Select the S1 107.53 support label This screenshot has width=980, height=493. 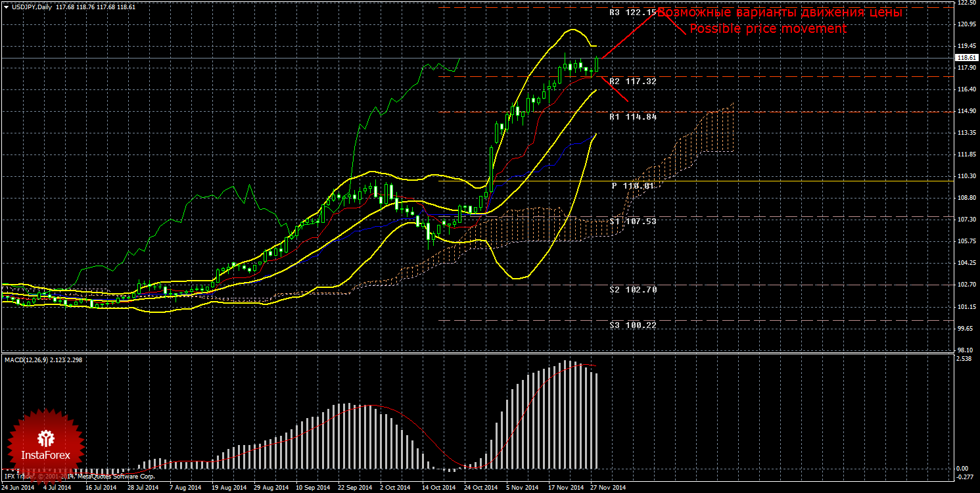point(633,222)
